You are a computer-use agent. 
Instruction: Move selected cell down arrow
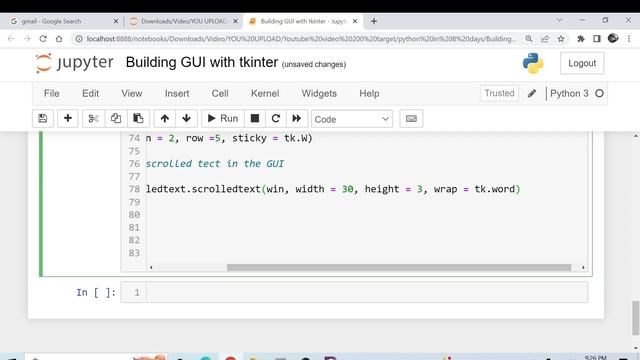pos(187,119)
